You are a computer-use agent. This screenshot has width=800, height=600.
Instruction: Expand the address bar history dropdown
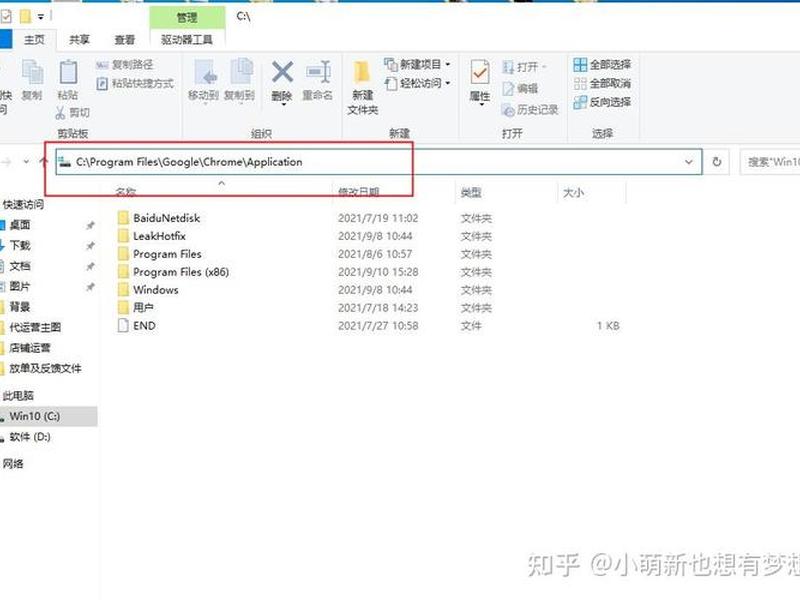(689, 162)
